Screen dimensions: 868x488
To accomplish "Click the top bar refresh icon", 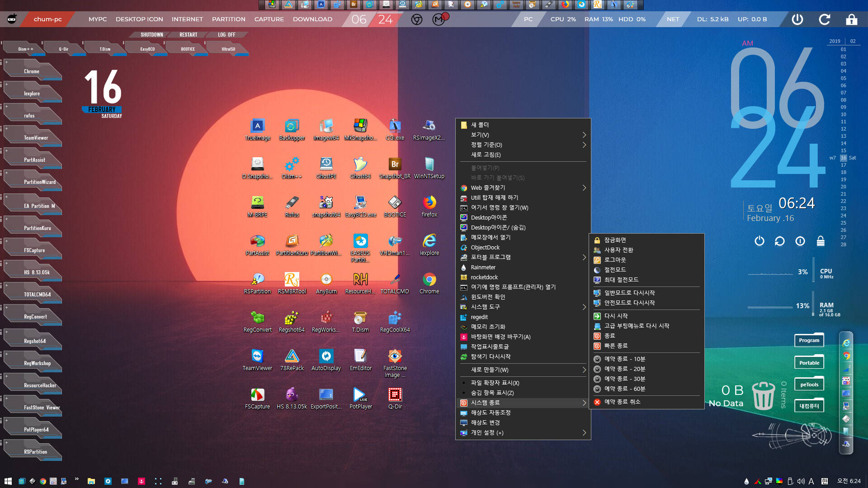I will click(825, 19).
